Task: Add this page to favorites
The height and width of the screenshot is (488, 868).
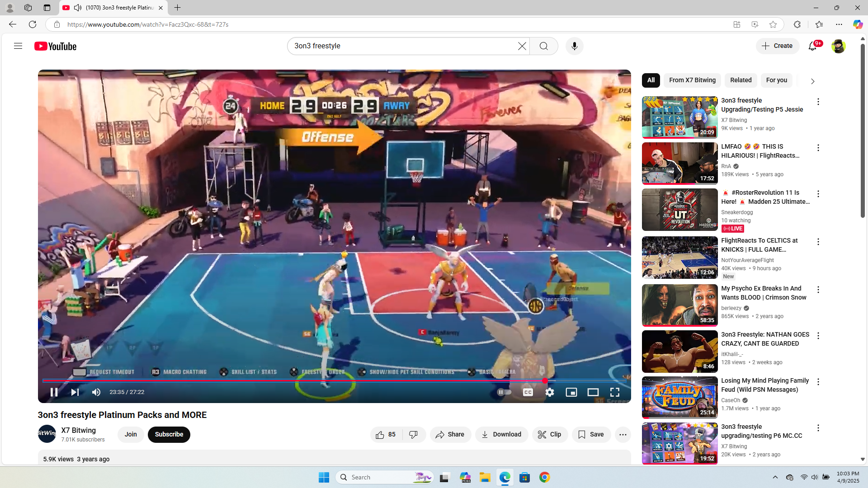Action: (x=773, y=24)
